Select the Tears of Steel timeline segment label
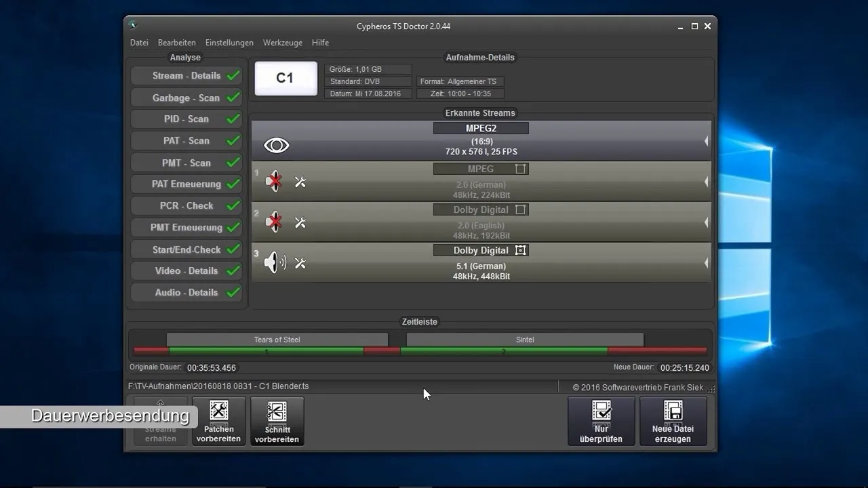This screenshot has width=868, height=488. pos(277,340)
